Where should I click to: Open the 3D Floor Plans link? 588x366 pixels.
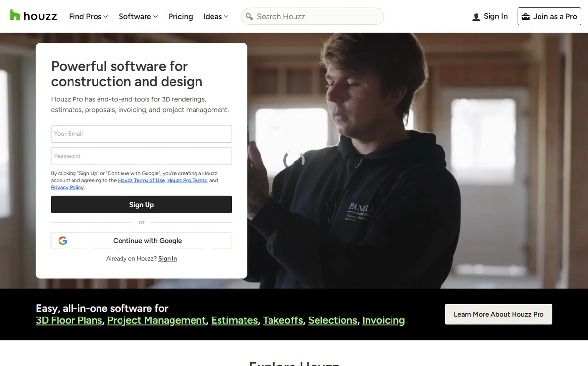point(69,320)
